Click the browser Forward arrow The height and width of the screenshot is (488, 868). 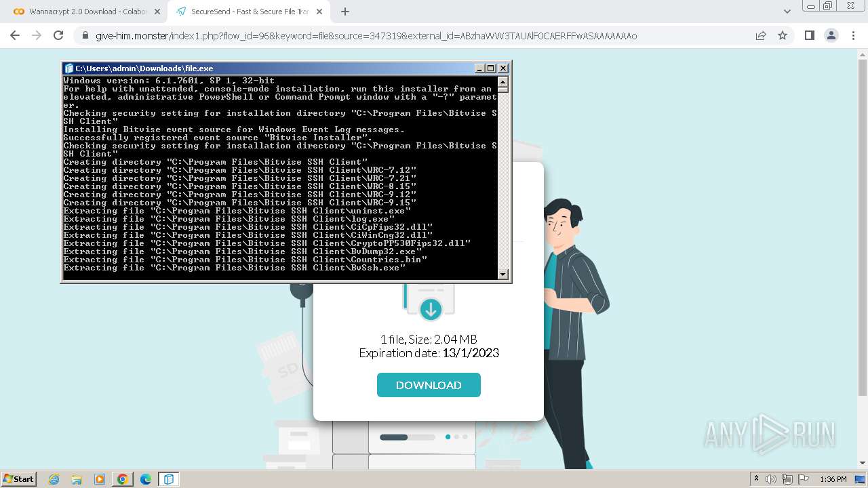pyautogui.click(x=37, y=35)
